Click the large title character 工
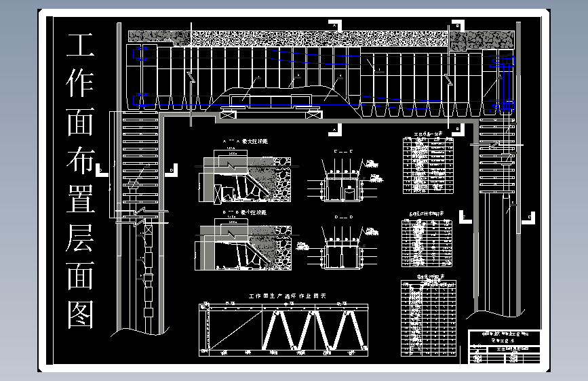This screenshot has height=381, width=588. [x=80, y=45]
